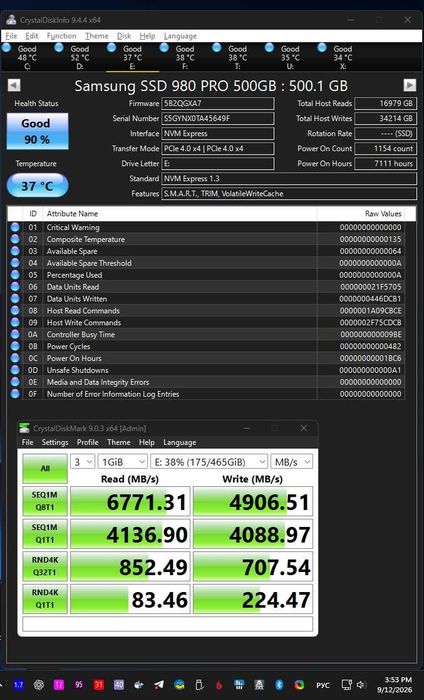Open Theme menu in CrystalDiskInfo

point(97,36)
